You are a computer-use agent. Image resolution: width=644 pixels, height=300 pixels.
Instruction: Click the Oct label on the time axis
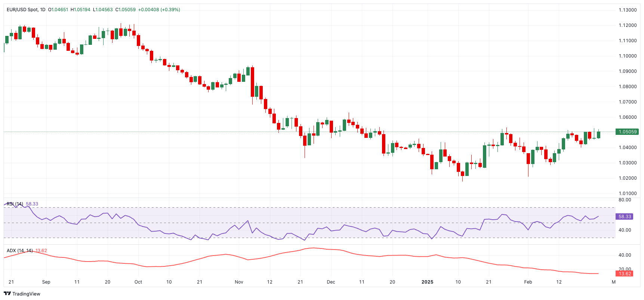(138, 282)
